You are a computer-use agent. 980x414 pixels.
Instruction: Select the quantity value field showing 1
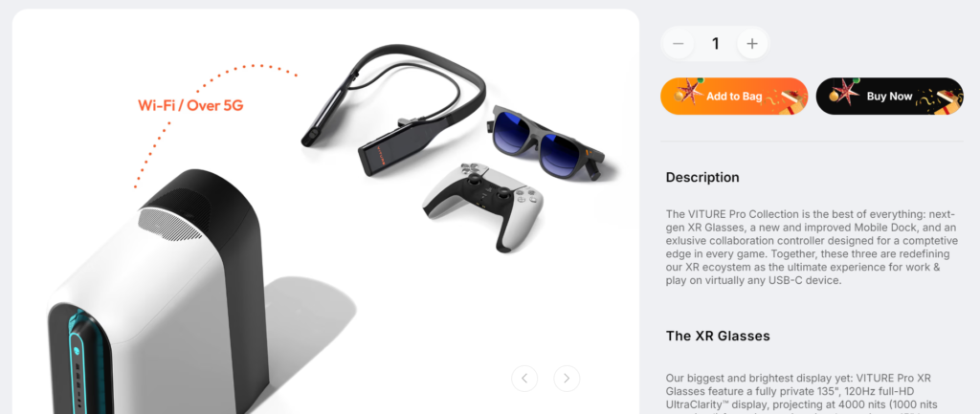715,44
